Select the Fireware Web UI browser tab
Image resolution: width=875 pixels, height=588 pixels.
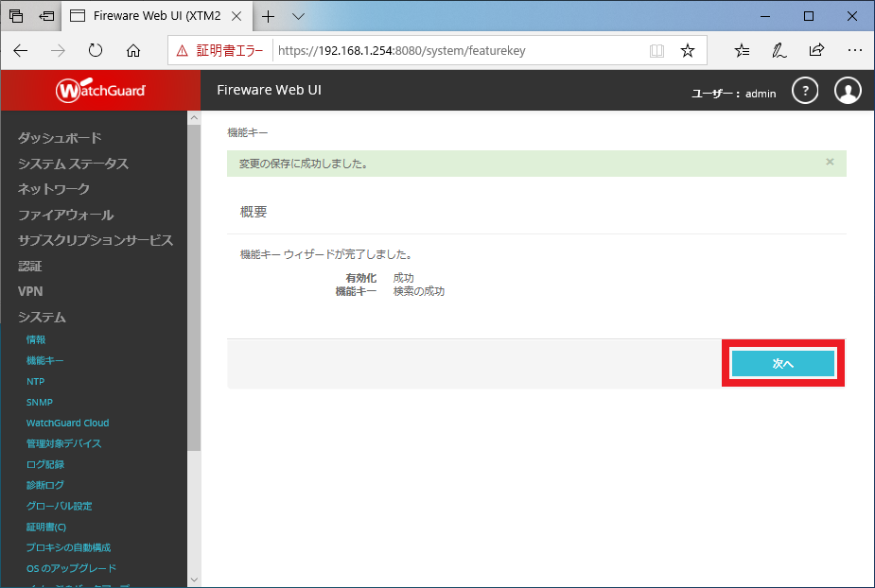click(156, 16)
